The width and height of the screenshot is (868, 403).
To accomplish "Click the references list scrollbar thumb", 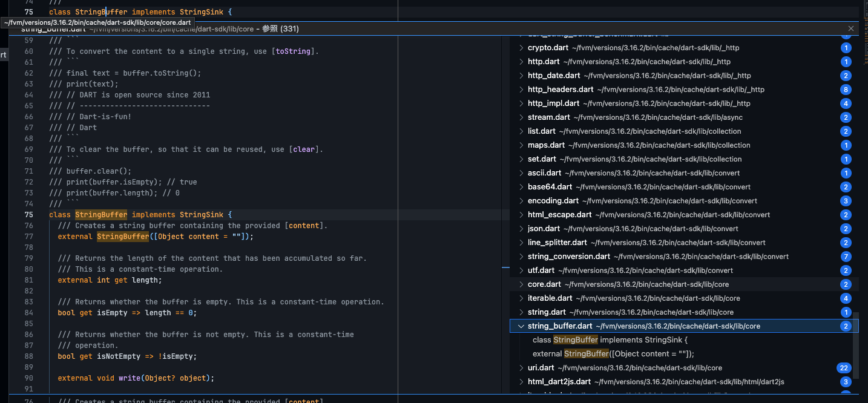I will point(855,346).
